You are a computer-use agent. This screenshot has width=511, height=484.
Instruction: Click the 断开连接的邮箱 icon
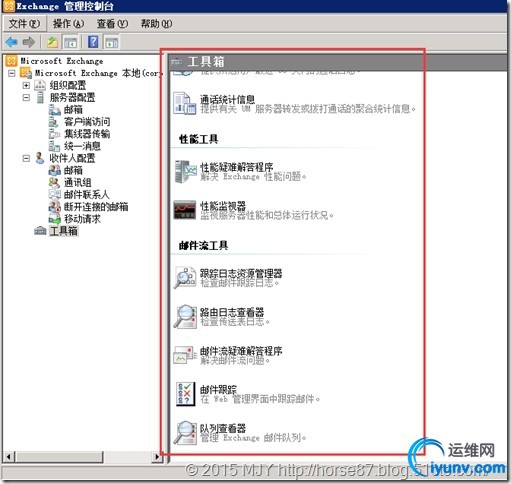tap(54, 207)
